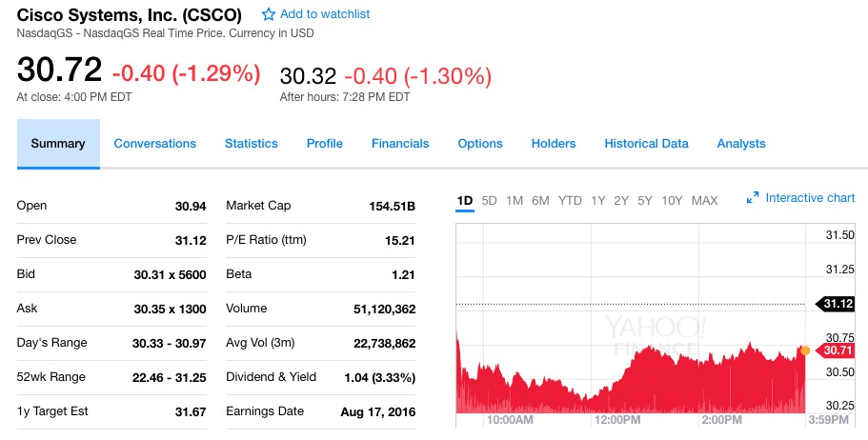Viewport: 868px width, 440px height.
Task: Click the Interactive chart expand arrows icon
Action: (x=753, y=197)
